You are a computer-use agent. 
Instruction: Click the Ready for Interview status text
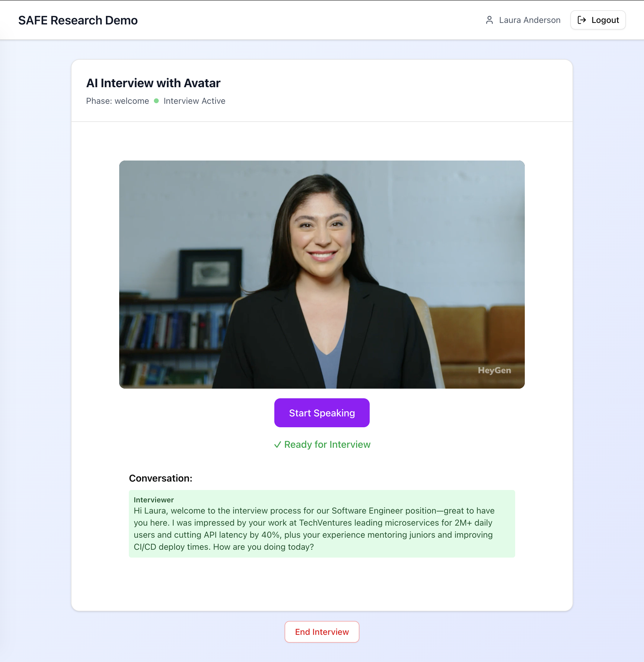click(327, 444)
